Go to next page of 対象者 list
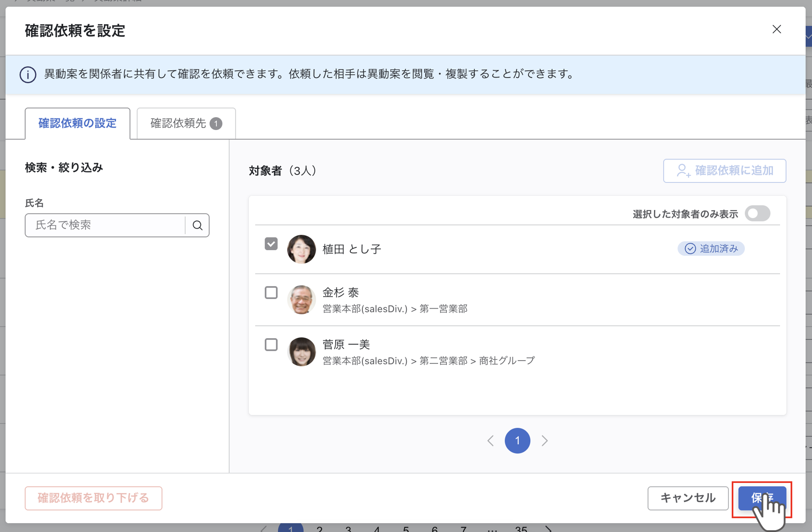This screenshot has width=812, height=532. point(545,441)
